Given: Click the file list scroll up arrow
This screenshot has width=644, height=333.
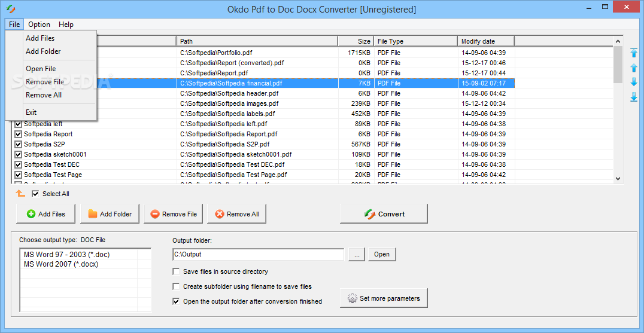Looking at the screenshot, I should click(x=618, y=41).
